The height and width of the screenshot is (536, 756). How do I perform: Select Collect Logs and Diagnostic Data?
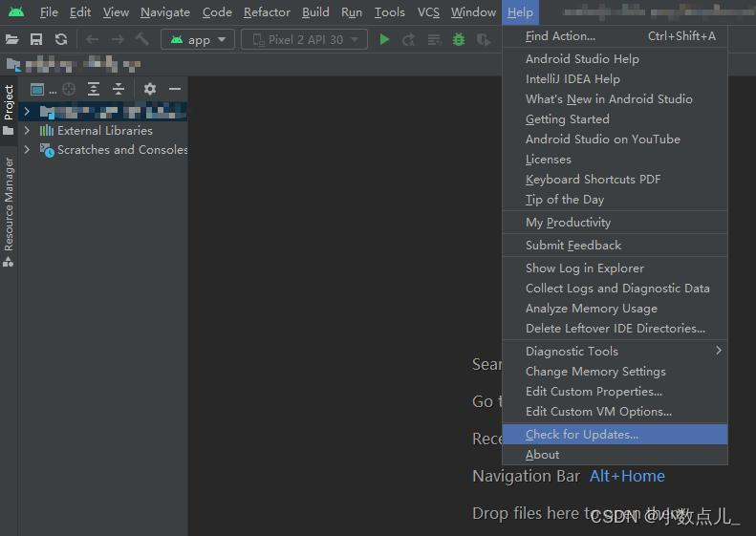pos(615,289)
